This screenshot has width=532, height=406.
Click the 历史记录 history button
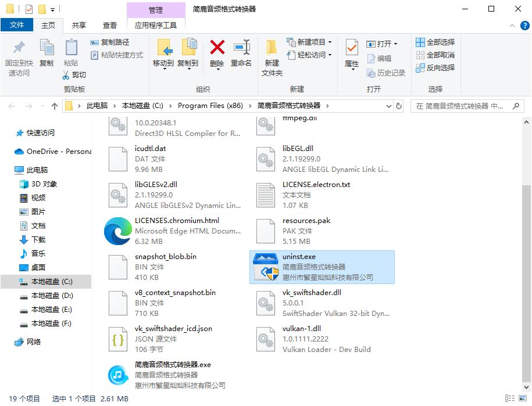[386, 73]
